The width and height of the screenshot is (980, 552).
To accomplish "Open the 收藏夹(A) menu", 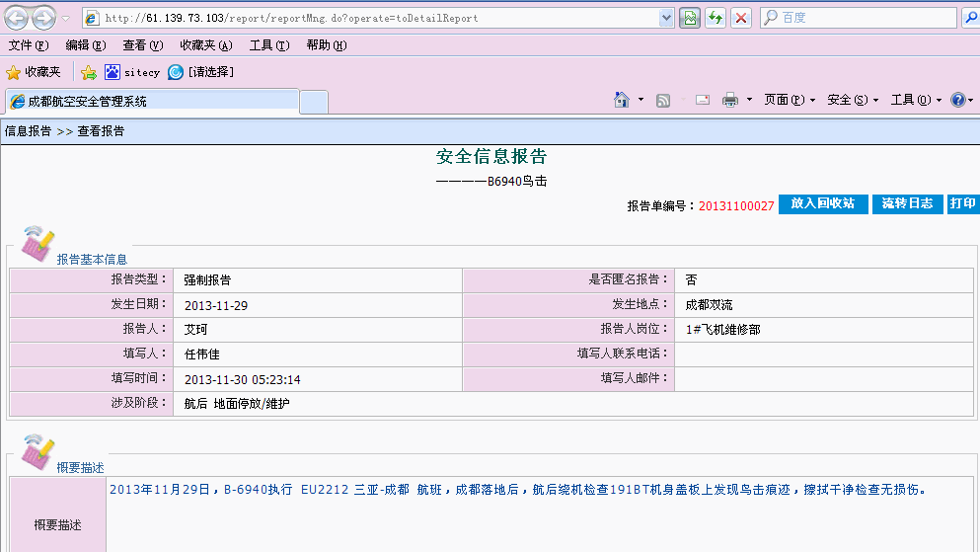I will click(206, 45).
